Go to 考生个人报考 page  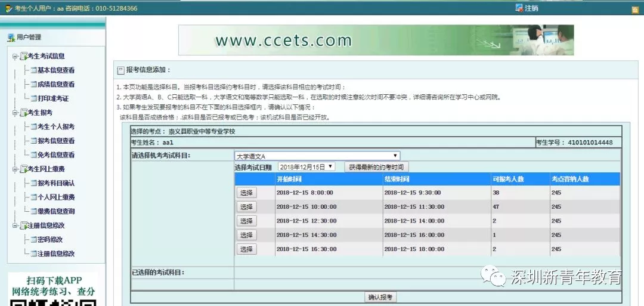(56, 126)
